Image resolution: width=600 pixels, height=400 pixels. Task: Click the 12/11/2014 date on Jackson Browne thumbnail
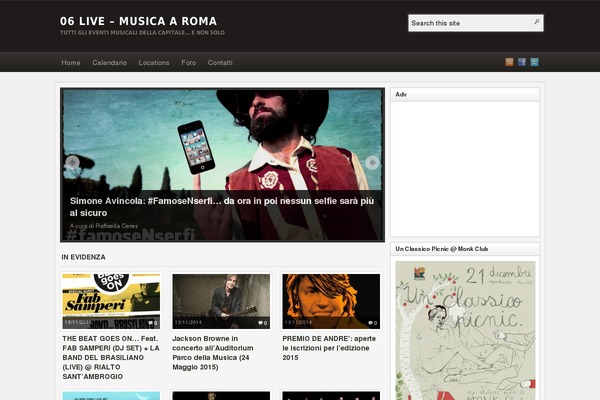(x=188, y=322)
